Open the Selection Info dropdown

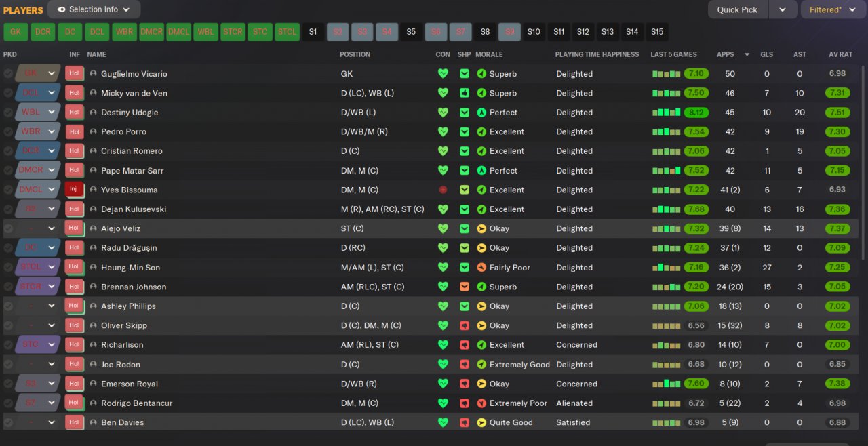94,9
